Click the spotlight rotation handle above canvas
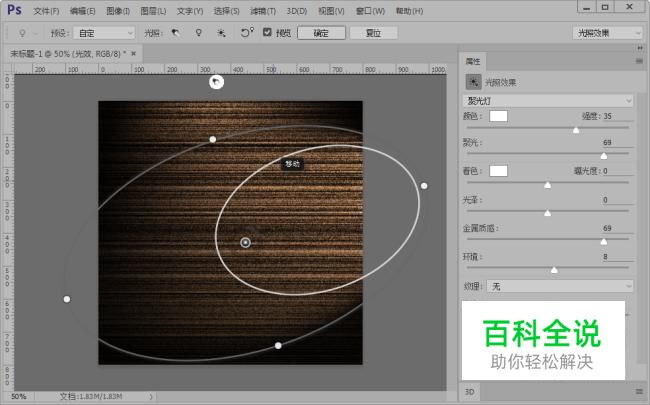This screenshot has height=405, width=650. tap(216, 82)
